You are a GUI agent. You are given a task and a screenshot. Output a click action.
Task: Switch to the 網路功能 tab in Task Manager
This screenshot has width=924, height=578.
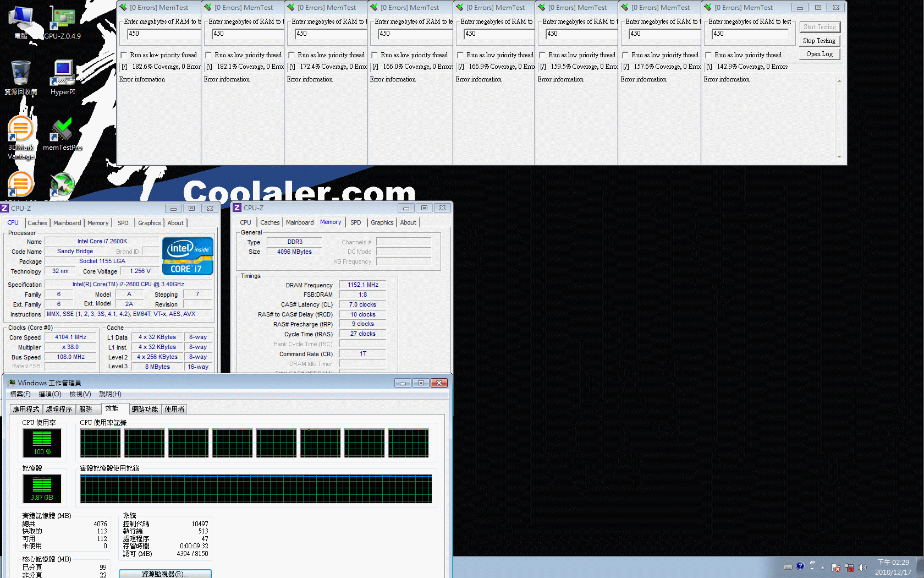(145, 410)
